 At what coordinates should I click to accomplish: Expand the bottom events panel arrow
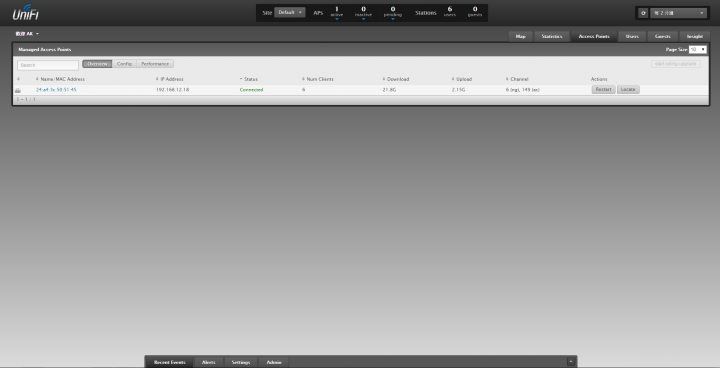coord(571,362)
